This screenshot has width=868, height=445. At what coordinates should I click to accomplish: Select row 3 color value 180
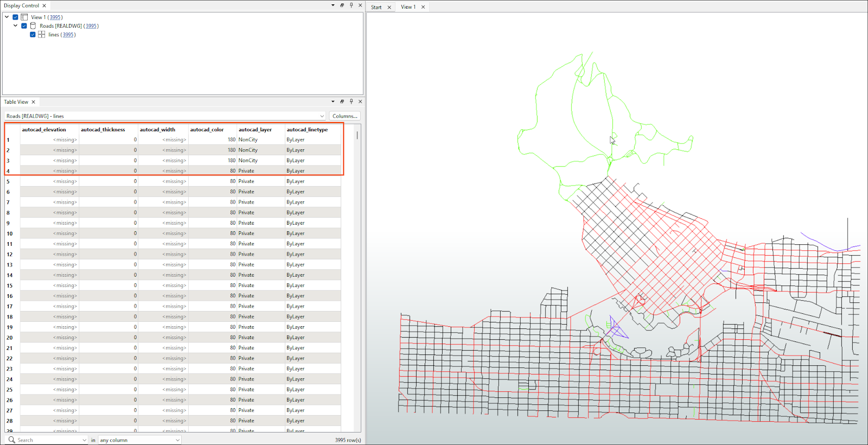[x=213, y=161]
